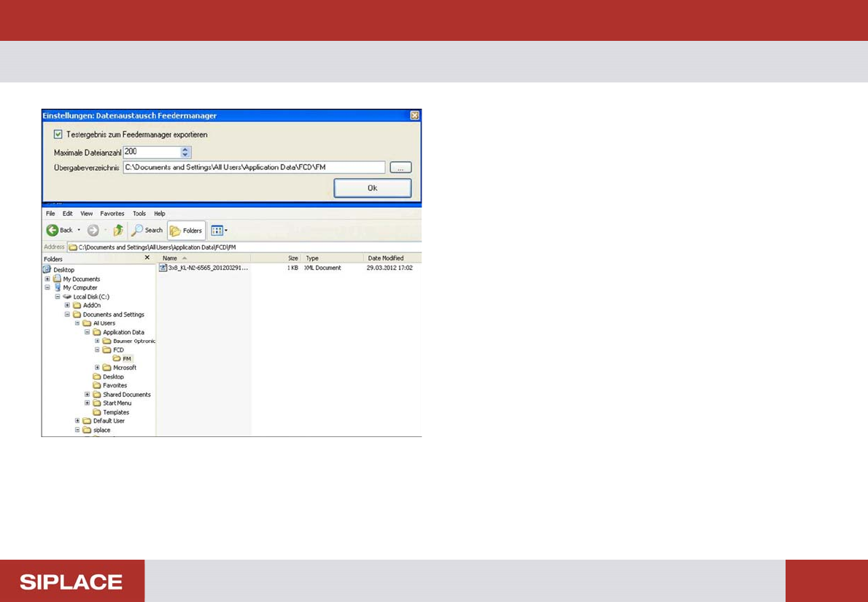
Task: Select Local Disk (C:) in tree
Action: [91, 297]
